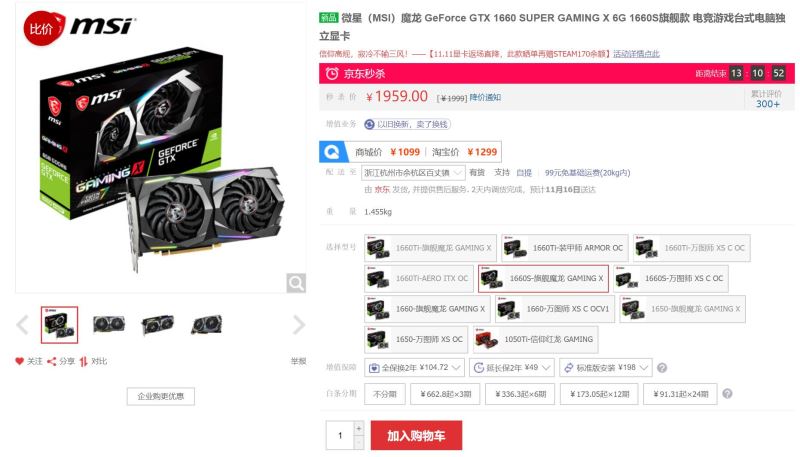Click the help icon beside installment options
This screenshot has width=800, height=457.
[728, 394]
